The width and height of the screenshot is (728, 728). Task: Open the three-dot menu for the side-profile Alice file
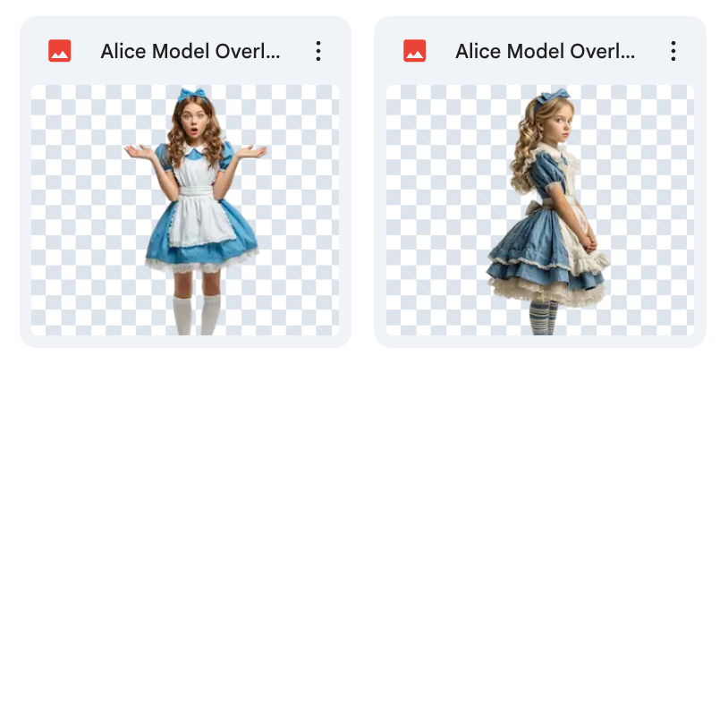click(x=673, y=51)
